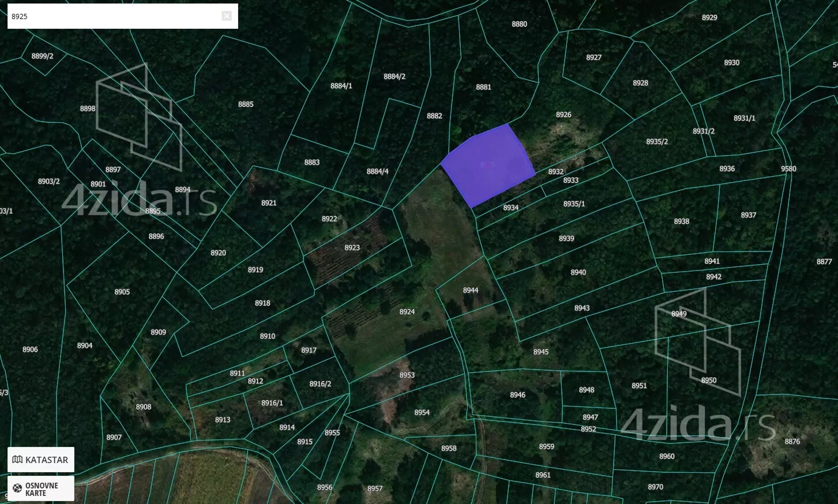
Task: Select parcel 8880 on the map
Action: pyautogui.click(x=519, y=24)
